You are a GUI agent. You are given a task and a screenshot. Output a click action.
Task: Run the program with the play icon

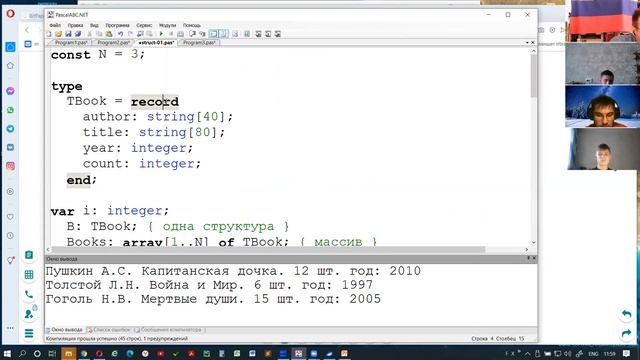[x=161, y=34]
